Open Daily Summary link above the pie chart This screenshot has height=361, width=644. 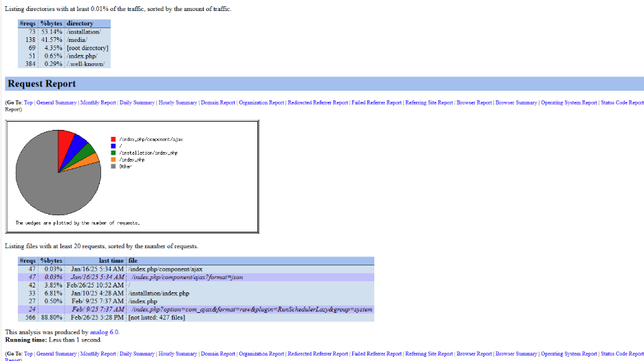(137, 102)
